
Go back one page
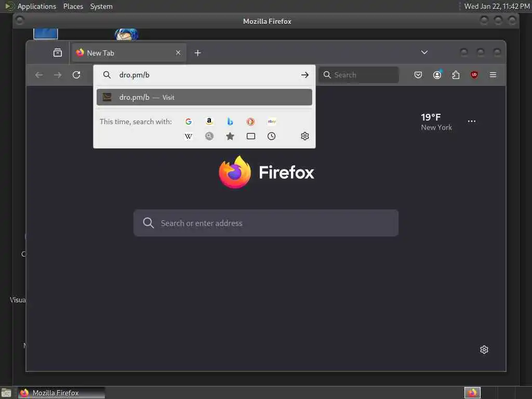pyautogui.click(x=39, y=75)
